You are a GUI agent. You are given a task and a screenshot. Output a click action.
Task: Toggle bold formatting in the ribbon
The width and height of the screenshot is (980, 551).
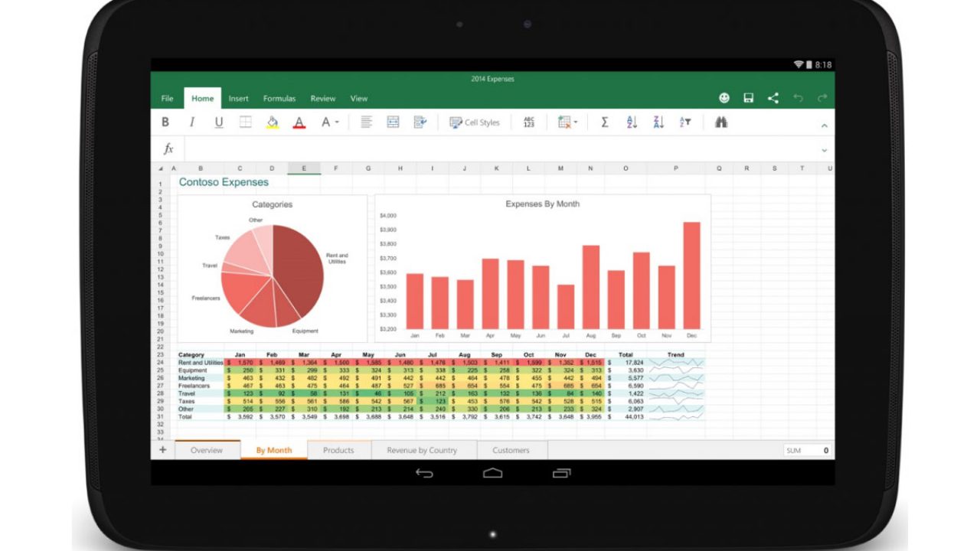point(165,122)
